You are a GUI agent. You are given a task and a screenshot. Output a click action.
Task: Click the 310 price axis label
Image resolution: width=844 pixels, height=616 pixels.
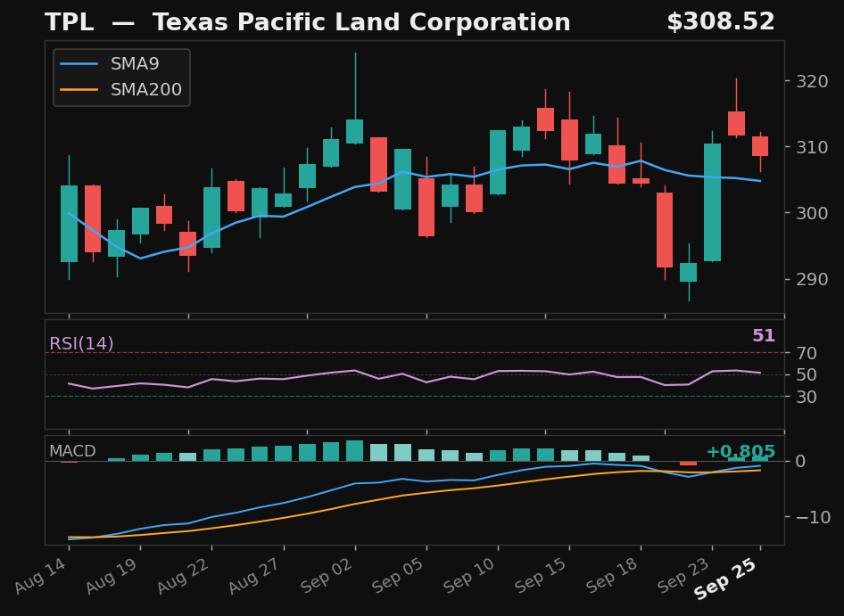click(812, 147)
